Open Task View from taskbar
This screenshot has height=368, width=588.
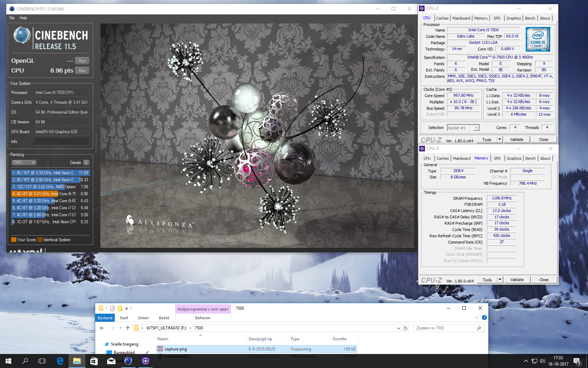[x=42, y=361]
